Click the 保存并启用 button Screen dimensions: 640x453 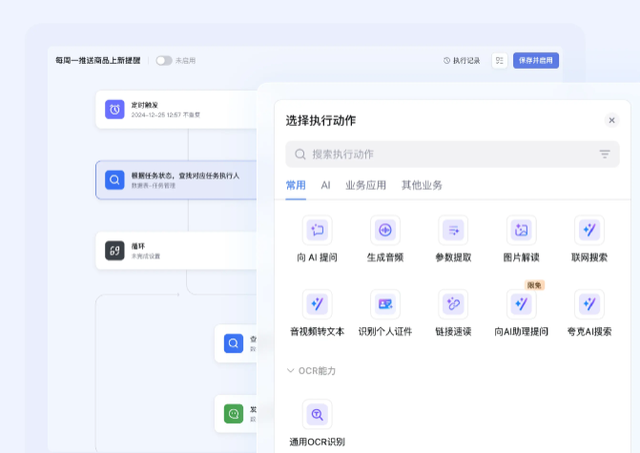[536, 61]
